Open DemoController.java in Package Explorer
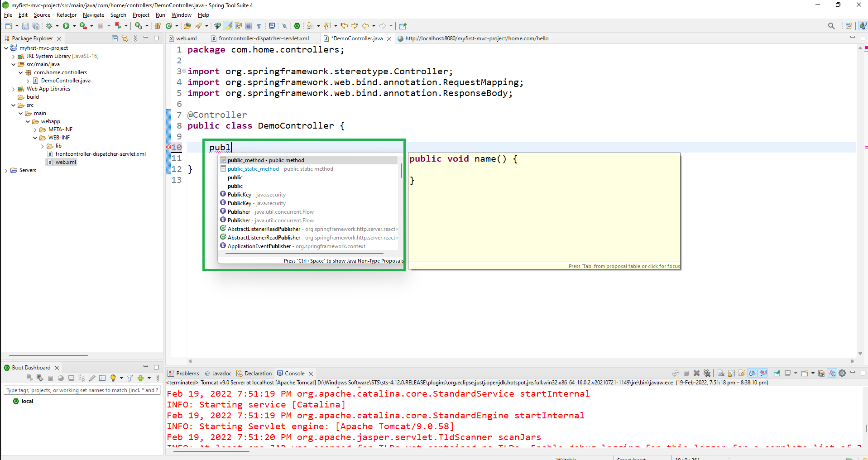Screen dimensions: 868x460 pos(66,81)
